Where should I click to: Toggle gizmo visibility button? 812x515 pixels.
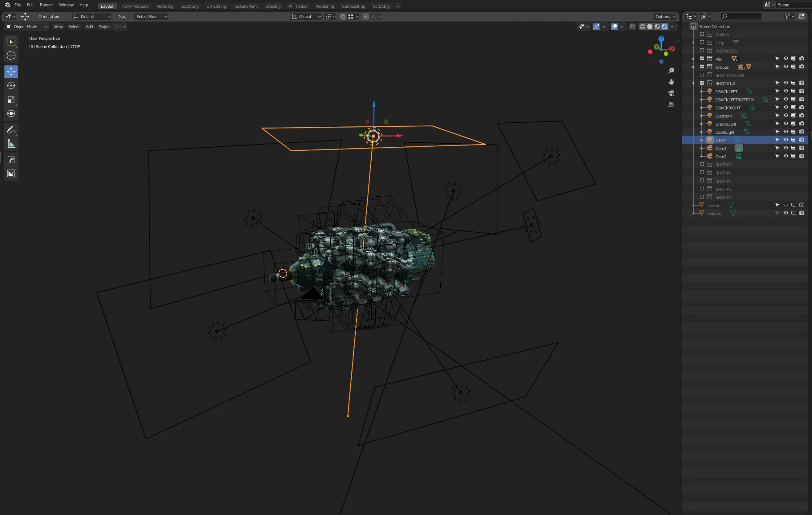click(596, 27)
